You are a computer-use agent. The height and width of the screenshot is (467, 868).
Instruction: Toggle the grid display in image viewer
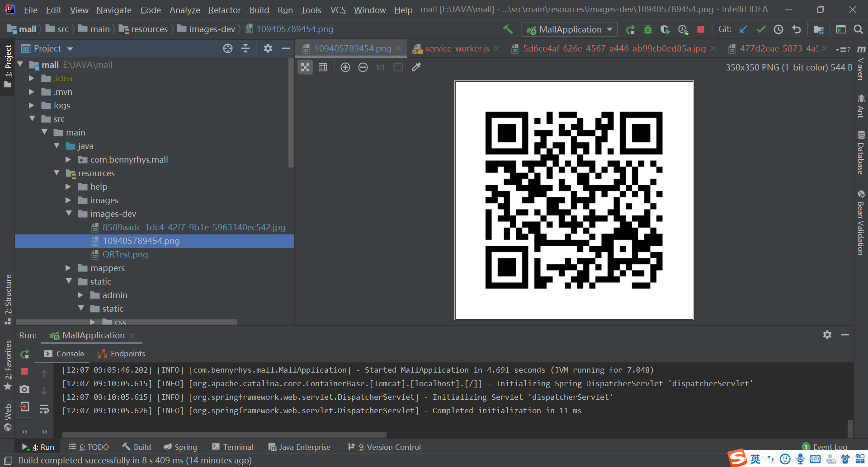323,67
